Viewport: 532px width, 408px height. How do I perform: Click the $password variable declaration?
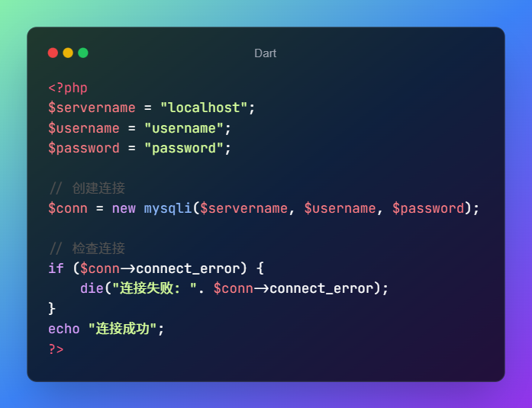coord(84,148)
